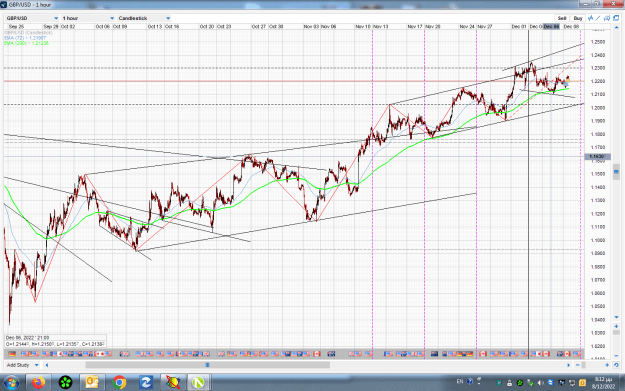This screenshot has height=391, width=625.
Task: Click the first German flag economic event icon
Action: [12, 354]
